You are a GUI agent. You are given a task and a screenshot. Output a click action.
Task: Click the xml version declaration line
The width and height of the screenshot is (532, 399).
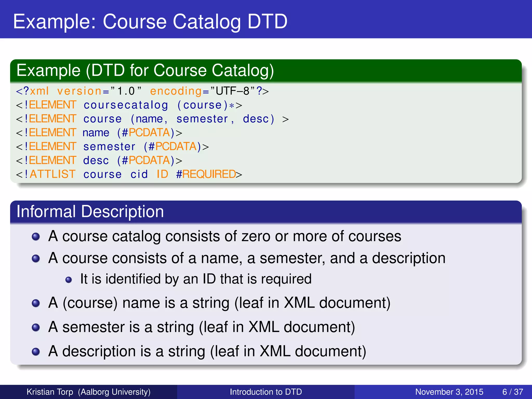[142, 91]
